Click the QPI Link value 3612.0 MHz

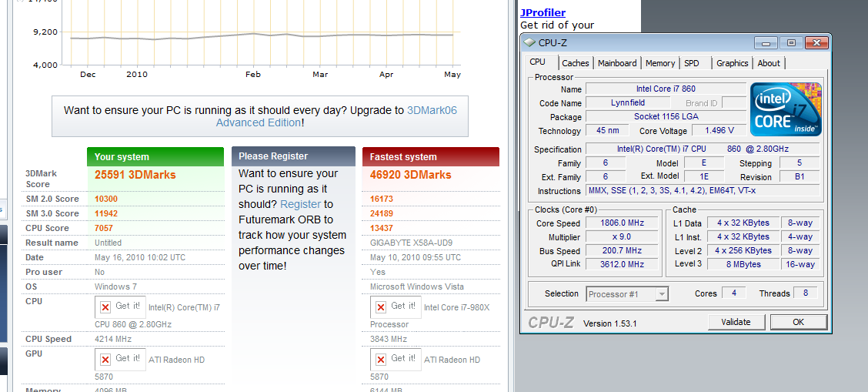click(623, 264)
